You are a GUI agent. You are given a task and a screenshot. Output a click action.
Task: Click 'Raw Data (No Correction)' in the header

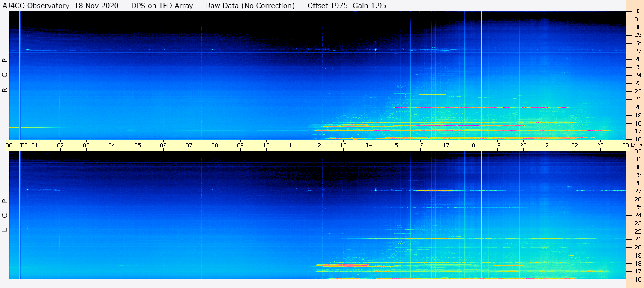click(x=250, y=6)
